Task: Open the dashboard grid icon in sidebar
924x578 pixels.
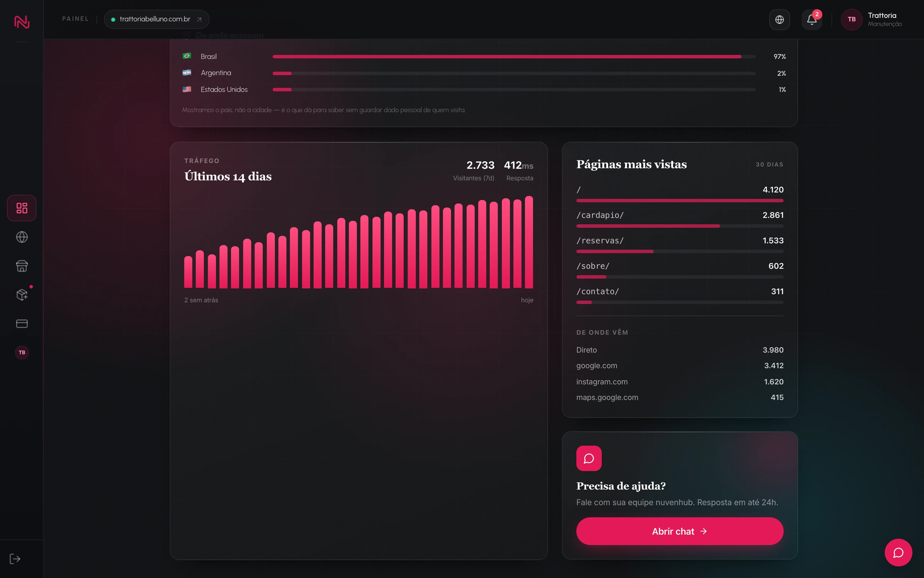Action: tap(22, 208)
